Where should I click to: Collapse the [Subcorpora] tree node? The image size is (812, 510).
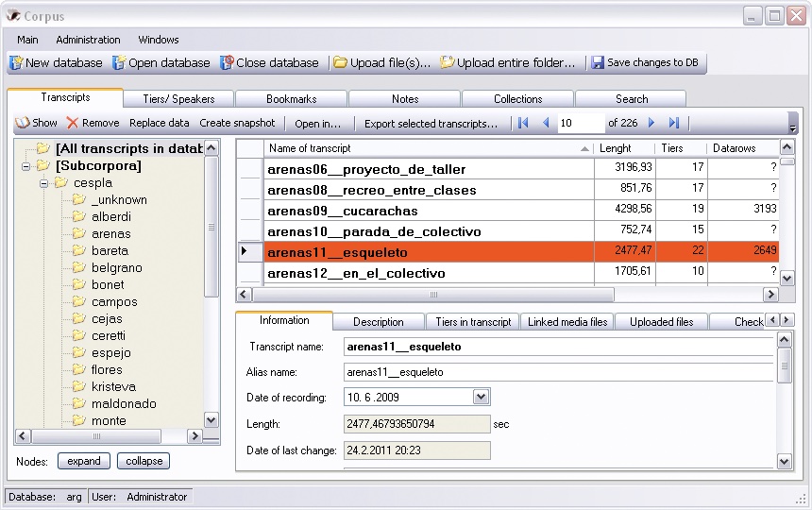click(27, 166)
